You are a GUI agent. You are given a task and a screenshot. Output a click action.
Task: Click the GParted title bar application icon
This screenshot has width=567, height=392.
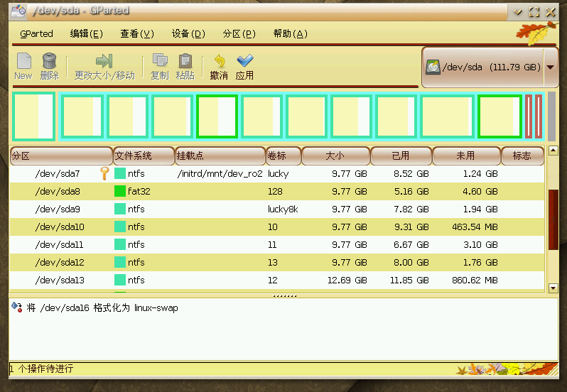pos(18,11)
